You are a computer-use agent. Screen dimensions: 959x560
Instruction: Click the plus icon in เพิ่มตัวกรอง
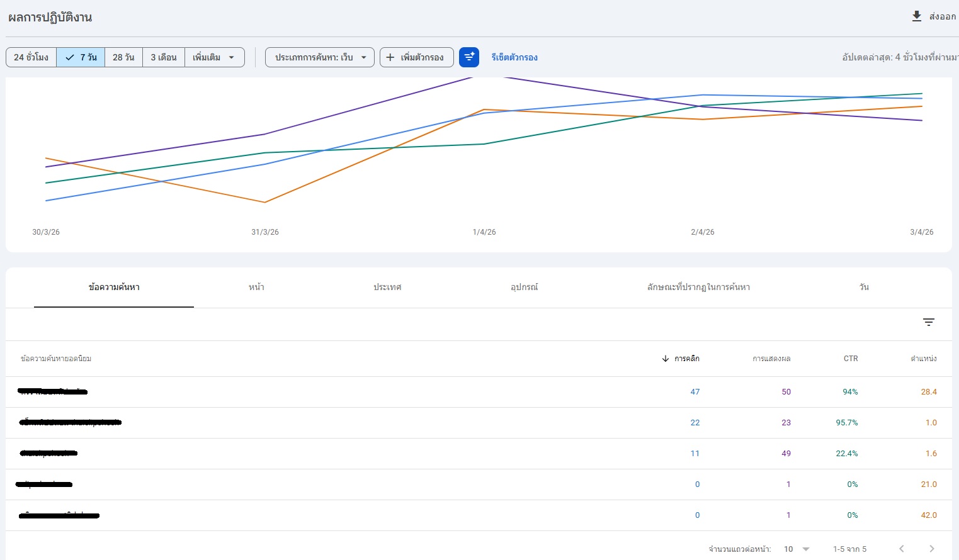click(x=390, y=57)
